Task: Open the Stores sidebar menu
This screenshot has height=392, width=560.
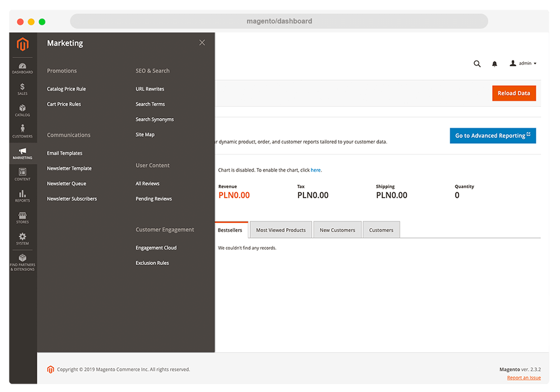Action: tap(22, 218)
